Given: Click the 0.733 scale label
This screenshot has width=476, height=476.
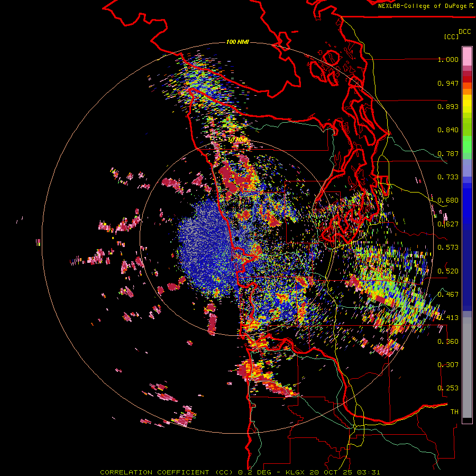Looking at the screenshot, I should pyautogui.click(x=448, y=177).
